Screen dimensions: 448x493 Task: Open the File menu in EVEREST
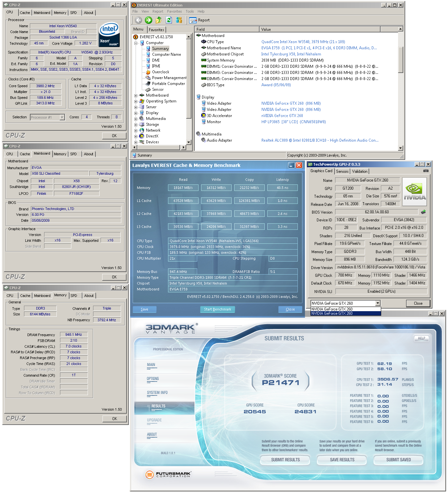point(135,11)
